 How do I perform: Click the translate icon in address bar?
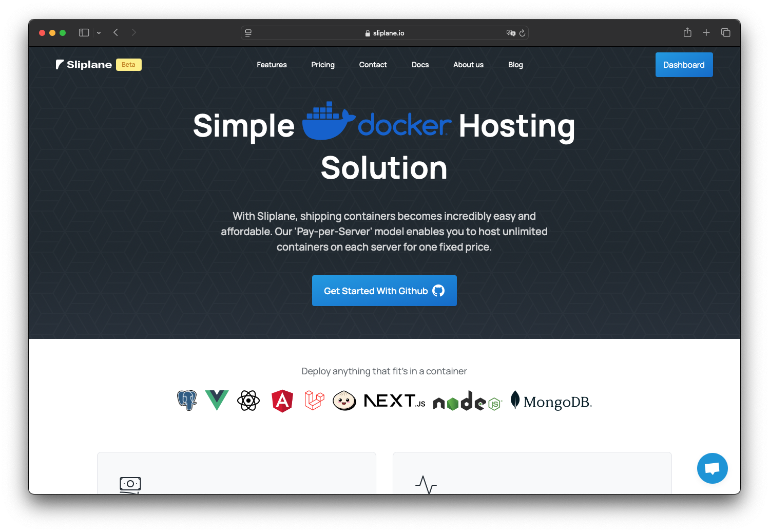tap(511, 33)
